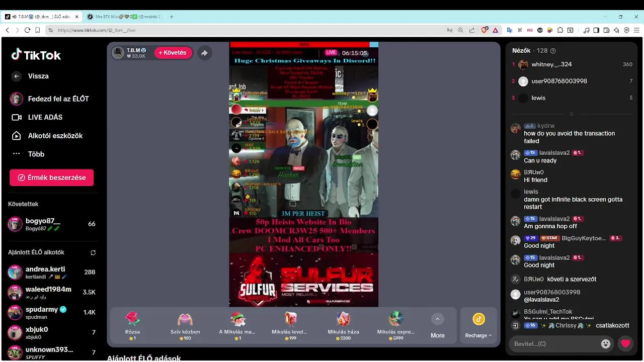The width and height of the screenshot is (644, 362).
Task: Click the TikTok logo
Action: [x=36, y=55]
